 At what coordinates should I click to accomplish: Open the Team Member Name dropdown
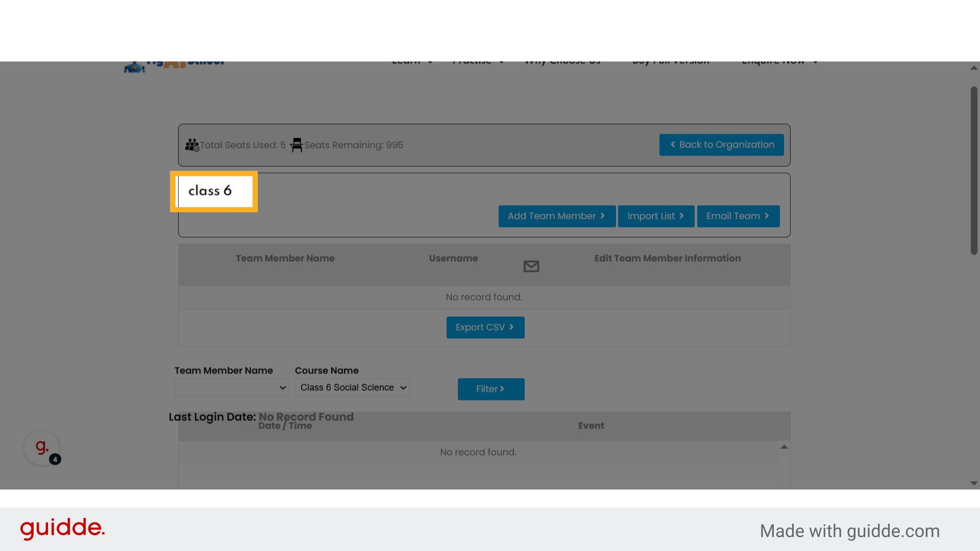[232, 388]
